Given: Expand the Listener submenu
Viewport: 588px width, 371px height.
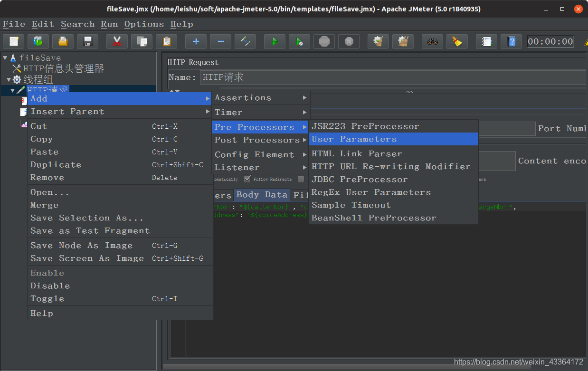Looking at the screenshot, I should (x=261, y=168).
